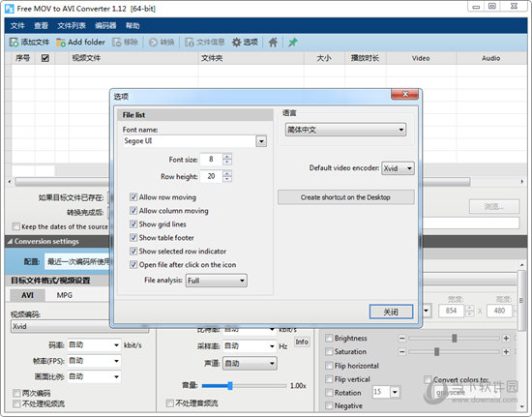Viewport: 532px width, 417px height.
Task: Uncheck Allow row moving
Action: pyautogui.click(x=133, y=197)
